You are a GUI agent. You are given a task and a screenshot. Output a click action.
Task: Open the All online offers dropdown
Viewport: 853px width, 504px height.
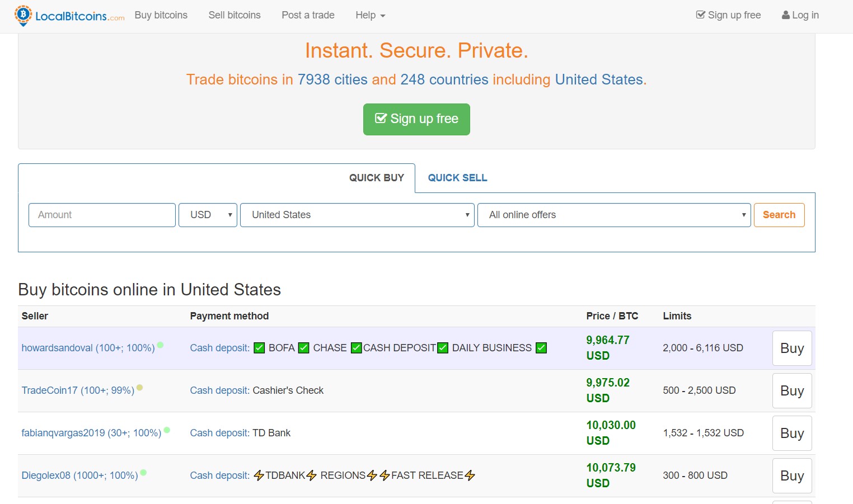[x=613, y=215]
